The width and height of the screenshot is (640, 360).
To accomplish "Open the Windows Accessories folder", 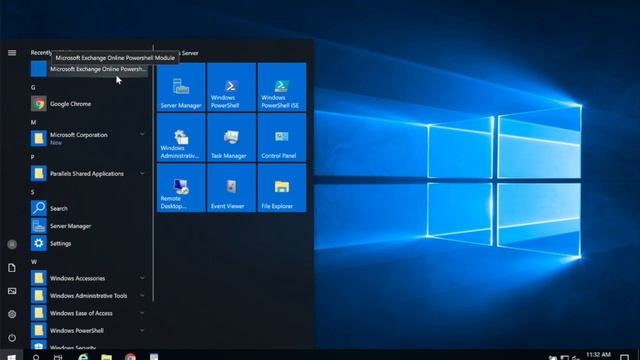I will [89, 278].
